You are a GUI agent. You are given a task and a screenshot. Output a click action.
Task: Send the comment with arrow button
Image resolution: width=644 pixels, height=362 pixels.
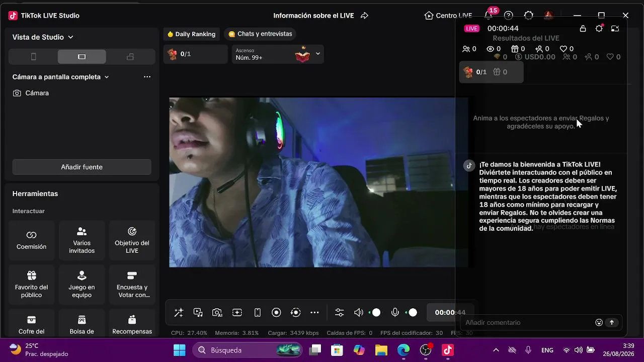pos(612,322)
